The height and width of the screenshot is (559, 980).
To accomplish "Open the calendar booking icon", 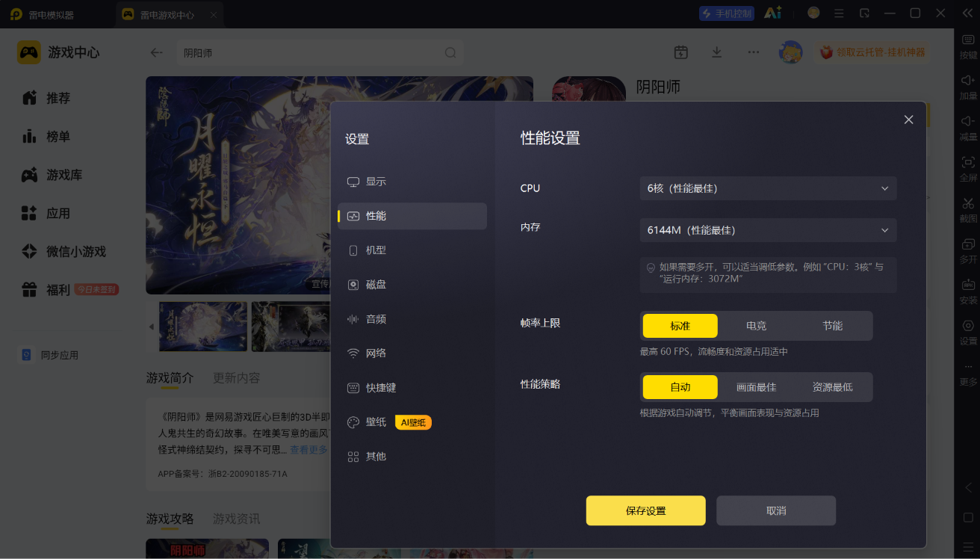I will click(680, 52).
